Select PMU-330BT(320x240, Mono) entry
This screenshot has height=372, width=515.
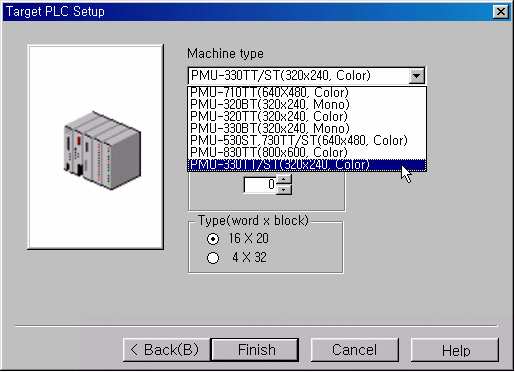coord(307,128)
